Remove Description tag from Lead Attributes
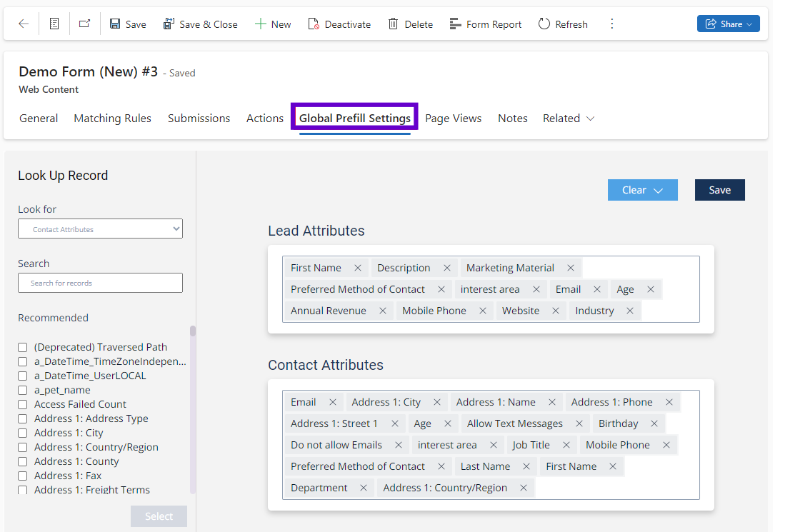 [446, 268]
